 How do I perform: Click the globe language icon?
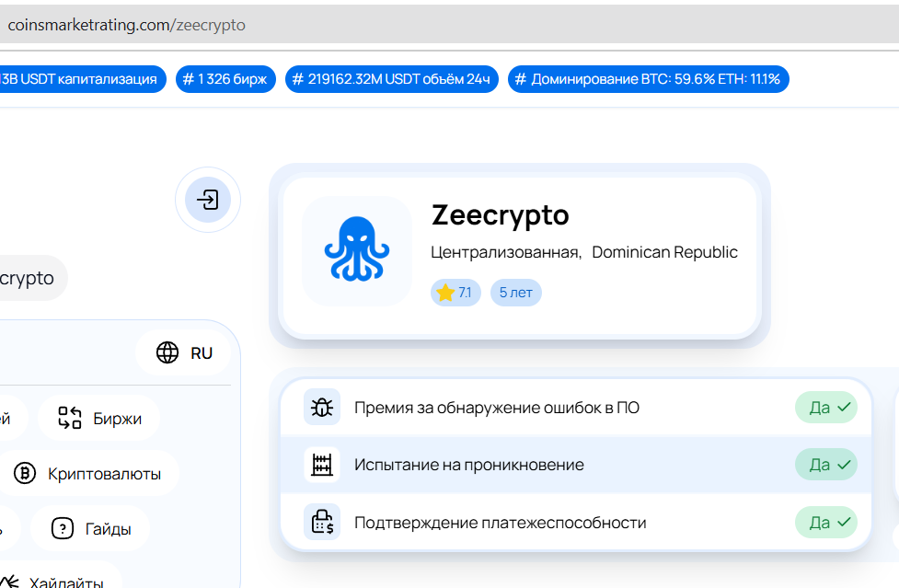[167, 352]
